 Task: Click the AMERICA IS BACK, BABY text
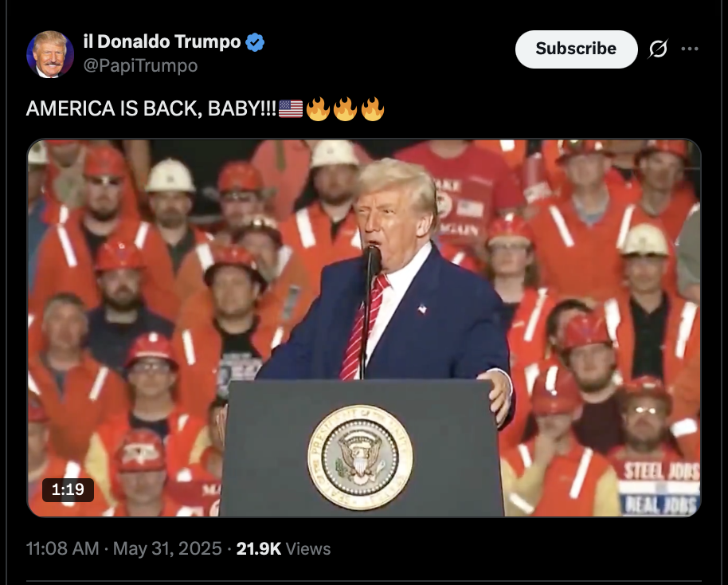(151, 108)
